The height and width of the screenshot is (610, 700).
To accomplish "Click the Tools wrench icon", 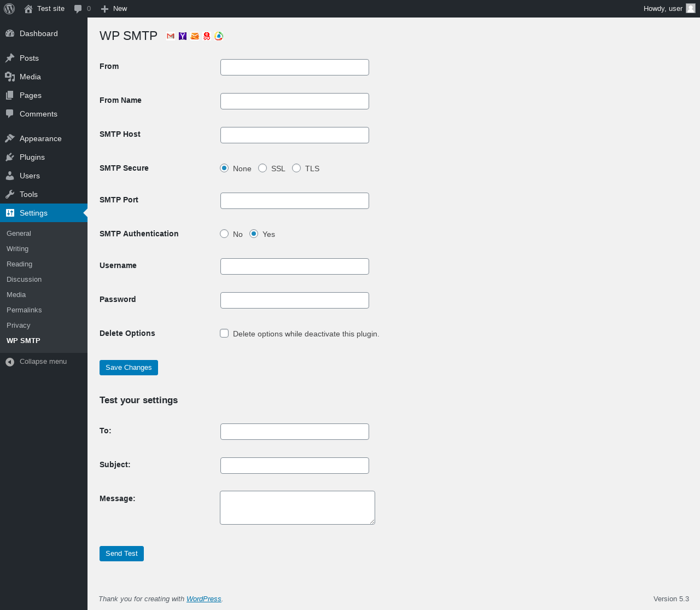I will tap(10, 194).
